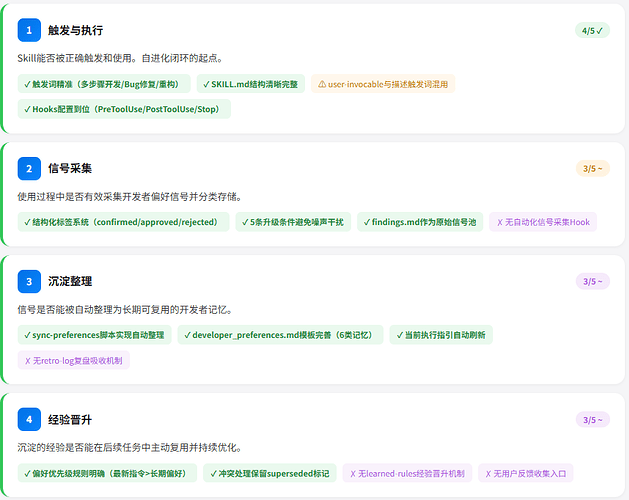
Task: Select the 触发与执行 heading
Action: 75,30
